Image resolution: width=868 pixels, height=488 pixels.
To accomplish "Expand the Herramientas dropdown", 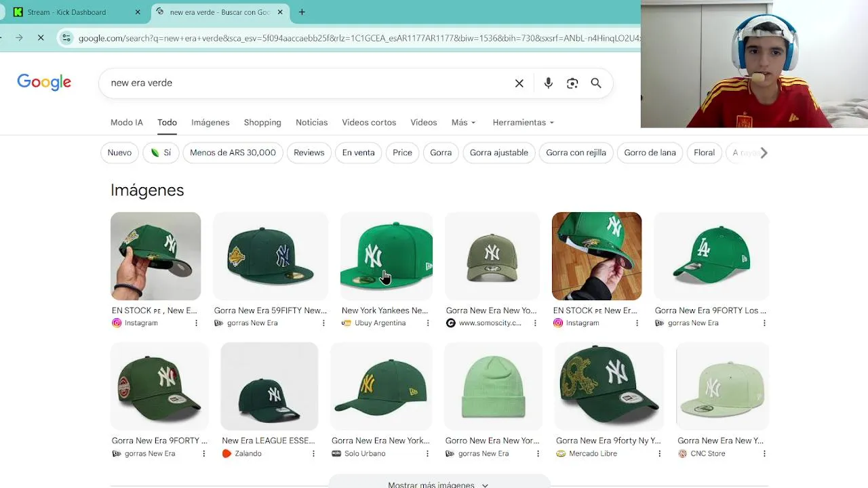I will (524, 123).
